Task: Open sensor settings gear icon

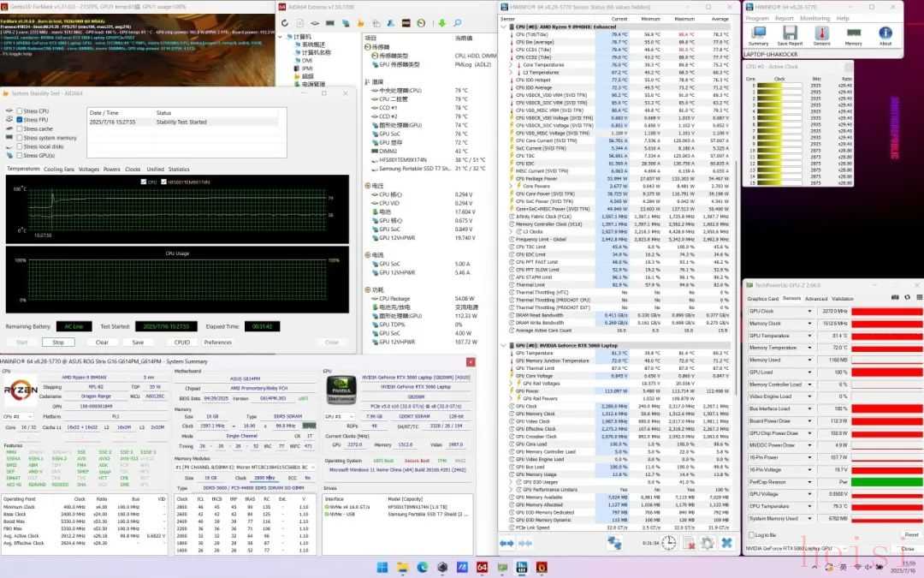Action: pyautogui.click(x=708, y=543)
